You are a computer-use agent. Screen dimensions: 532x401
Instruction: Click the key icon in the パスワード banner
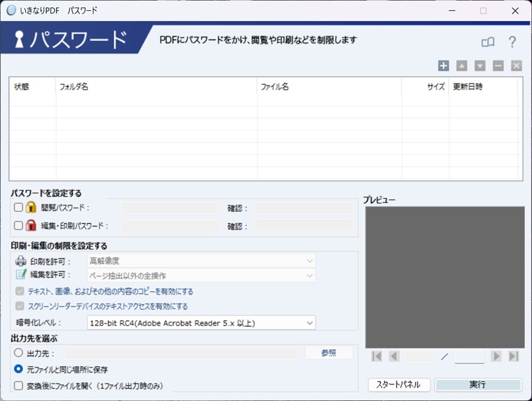(x=19, y=39)
